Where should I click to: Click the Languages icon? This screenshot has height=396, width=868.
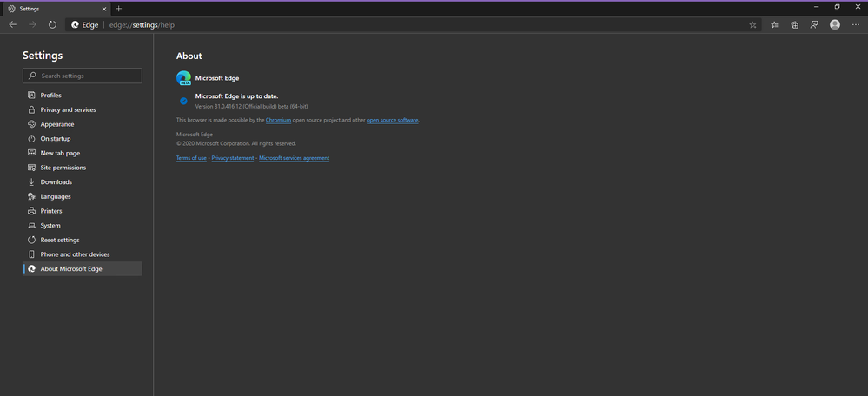click(x=31, y=196)
